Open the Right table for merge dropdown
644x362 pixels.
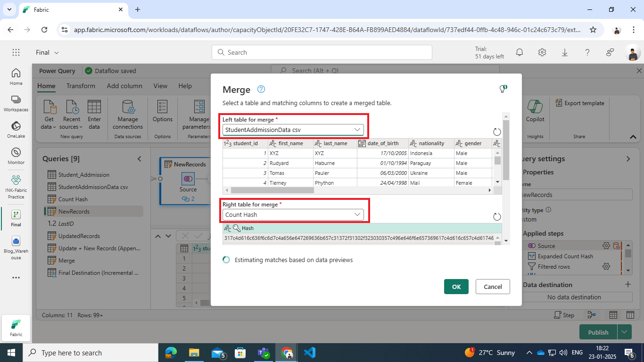click(x=293, y=214)
